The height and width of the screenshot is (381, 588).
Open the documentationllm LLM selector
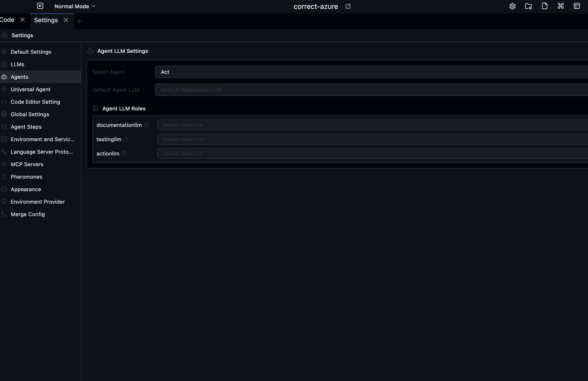coord(371,125)
